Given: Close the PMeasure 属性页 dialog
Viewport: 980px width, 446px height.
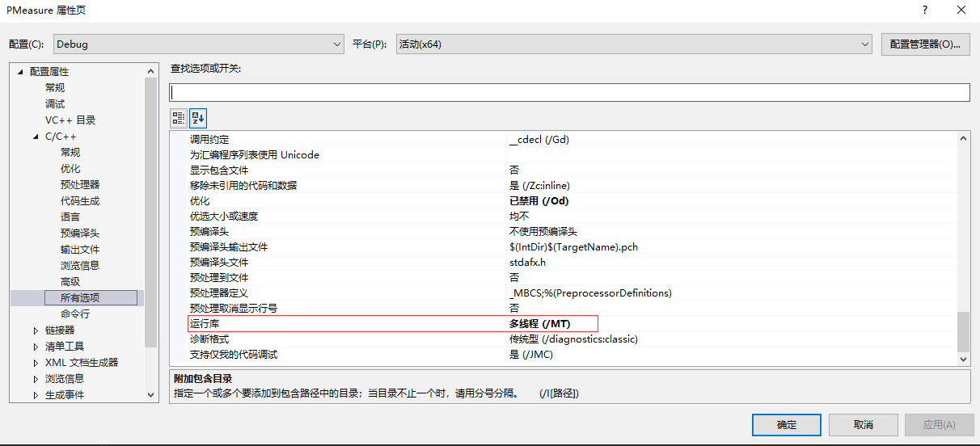Looking at the screenshot, I should [961, 10].
